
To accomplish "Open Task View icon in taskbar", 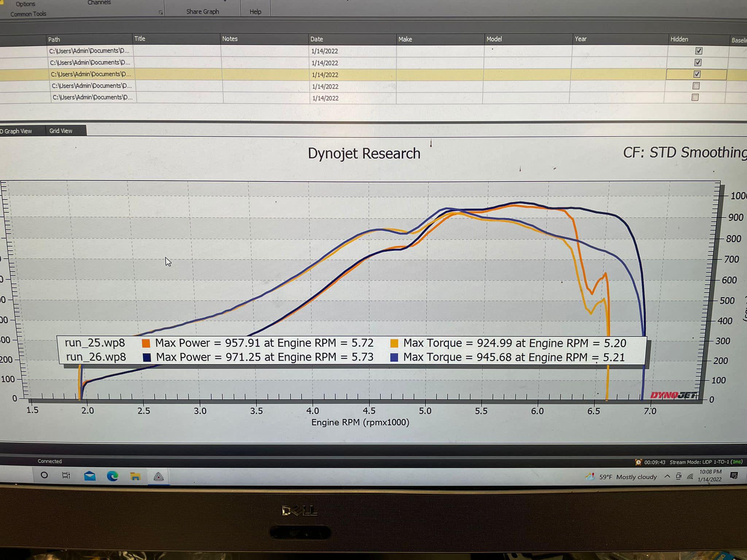I will (x=66, y=475).
